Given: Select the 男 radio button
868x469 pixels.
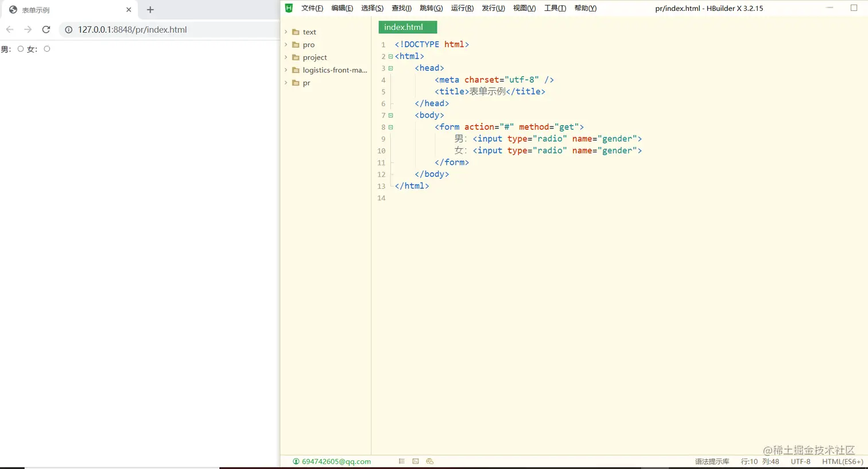Looking at the screenshot, I should tap(21, 49).
